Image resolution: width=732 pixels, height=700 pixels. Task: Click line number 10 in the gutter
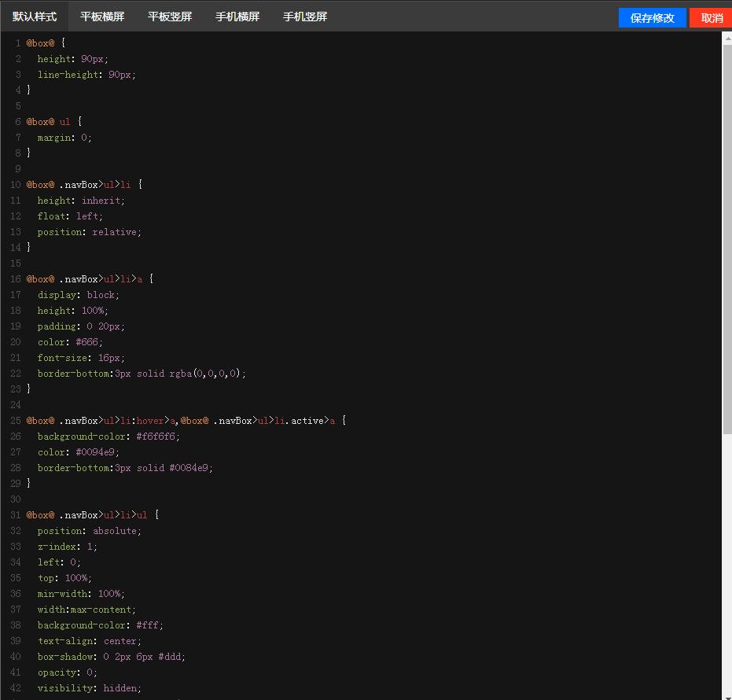(16, 185)
